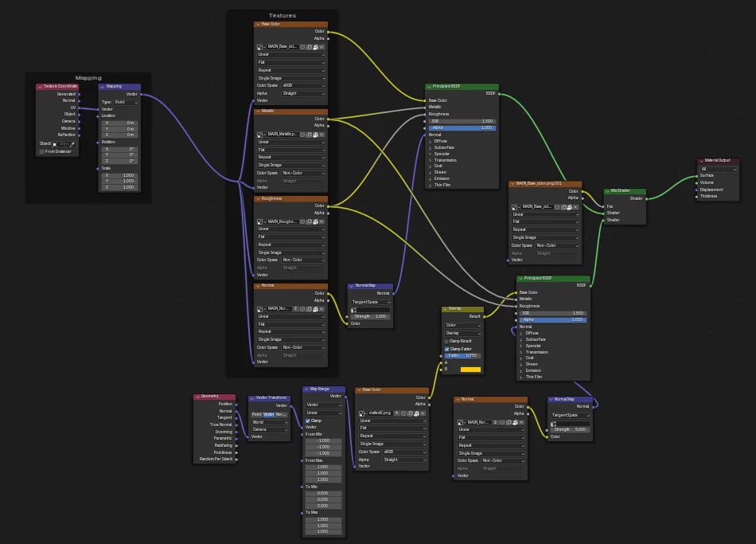
Task: Open Material Output target dropdown showing All
Action: pos(718,169)
